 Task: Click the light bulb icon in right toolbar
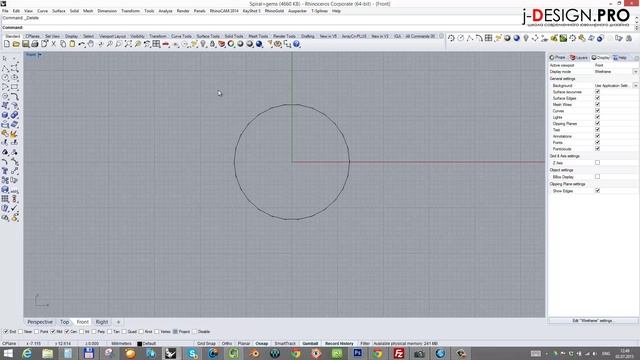tap(526, 38)
